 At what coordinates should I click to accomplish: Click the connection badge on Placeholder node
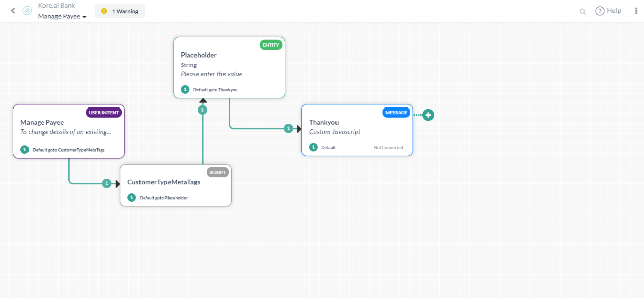coord(185,89)
